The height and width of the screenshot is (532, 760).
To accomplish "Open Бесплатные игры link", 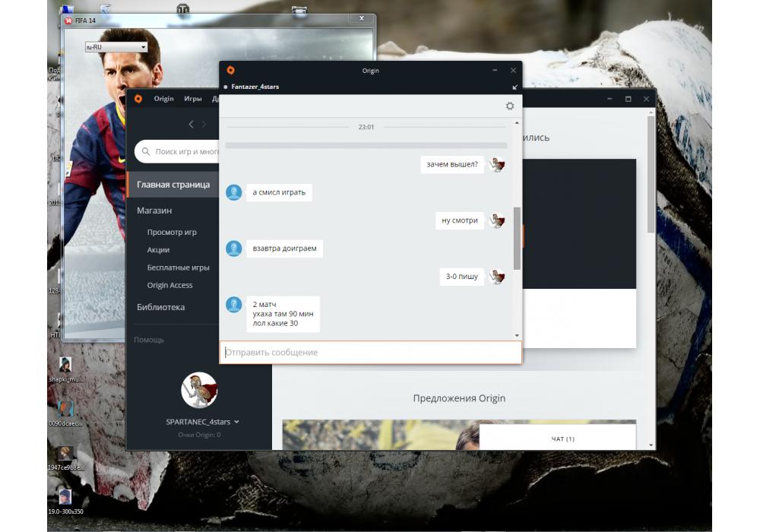I will point(178,268).
